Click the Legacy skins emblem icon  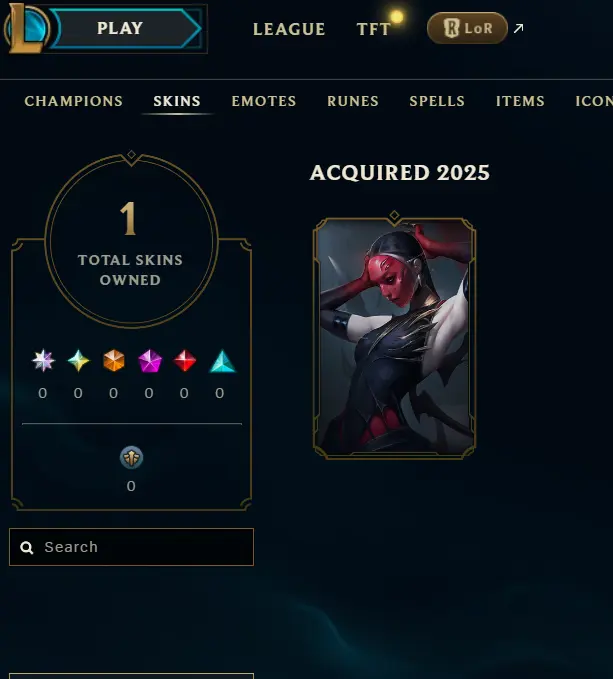131,457
